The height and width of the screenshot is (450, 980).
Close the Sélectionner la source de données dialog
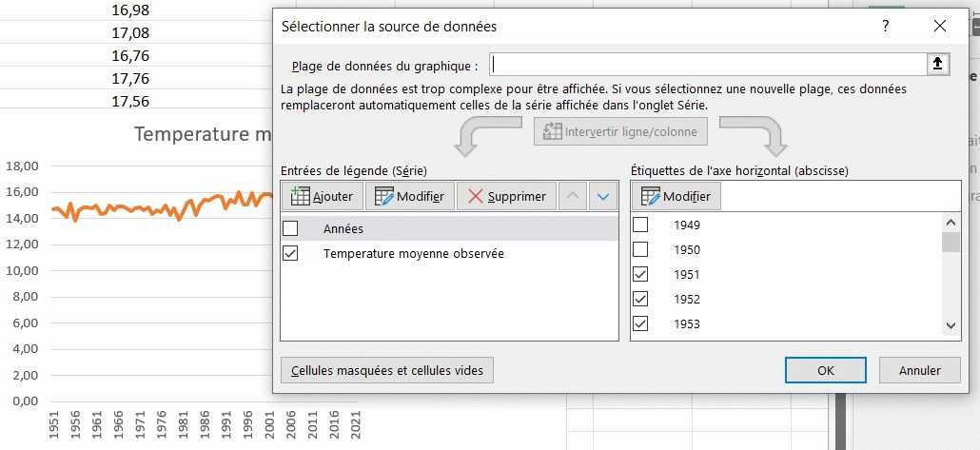[x=939, y=27]
